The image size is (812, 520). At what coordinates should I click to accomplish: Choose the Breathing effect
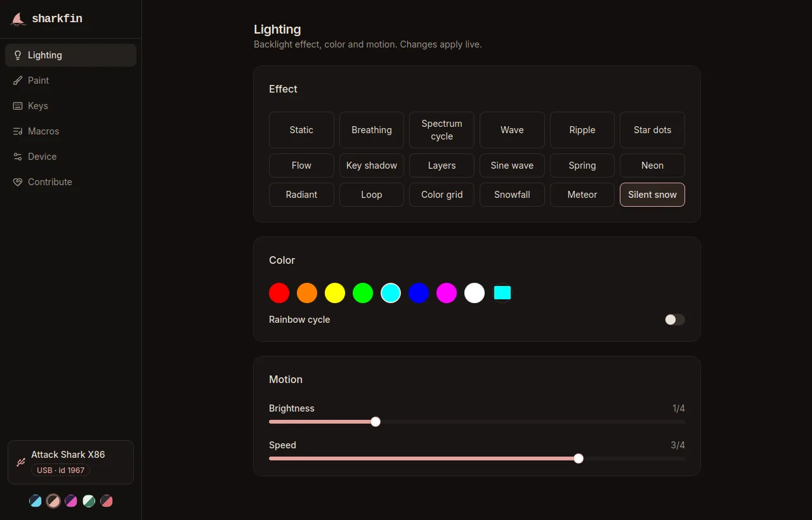pyautogui.click(x=372, y=130)
